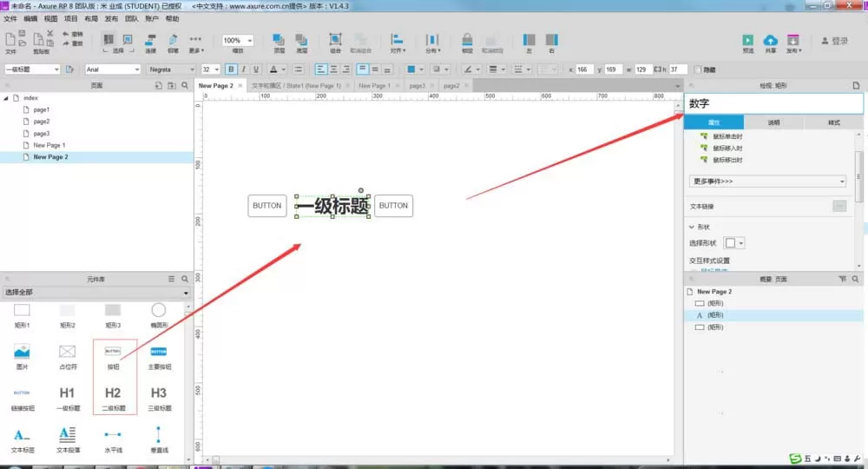Select the Connect (连接) tool
Image resolution: width=868 pixels, height=469 pixels.
[x=150, y=43]
